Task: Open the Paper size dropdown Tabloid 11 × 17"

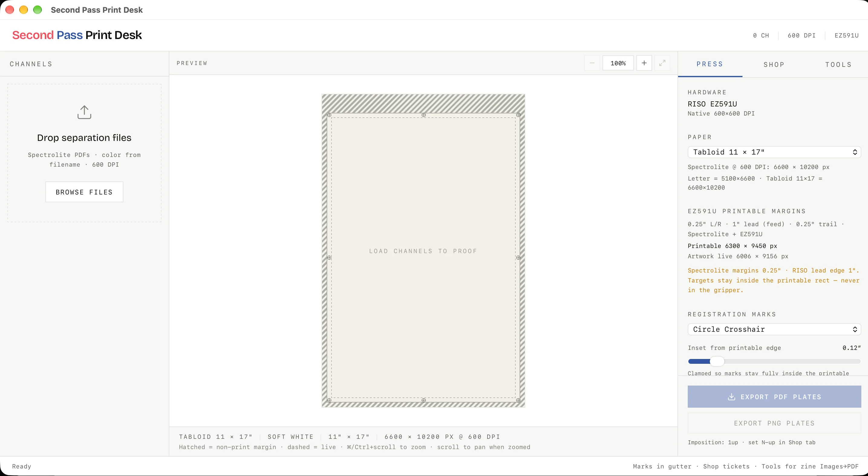Action: click(774, 152)
